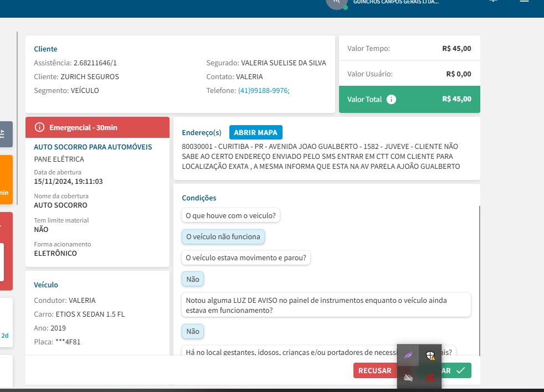Click the company name GUINCHOS CAMPOS GERAIS
The height and width of the screenshot is (392, 544).
(396, 2)
